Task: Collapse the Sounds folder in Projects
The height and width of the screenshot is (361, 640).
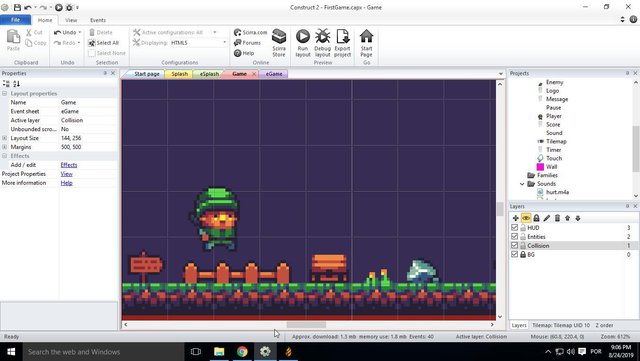Action: tap(522, 184)
